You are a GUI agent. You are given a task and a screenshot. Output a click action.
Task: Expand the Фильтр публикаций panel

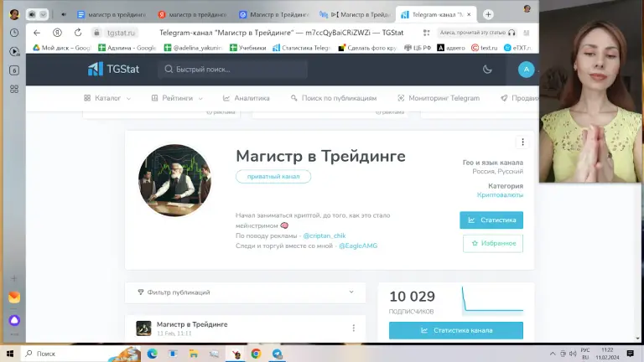point(245,292)
